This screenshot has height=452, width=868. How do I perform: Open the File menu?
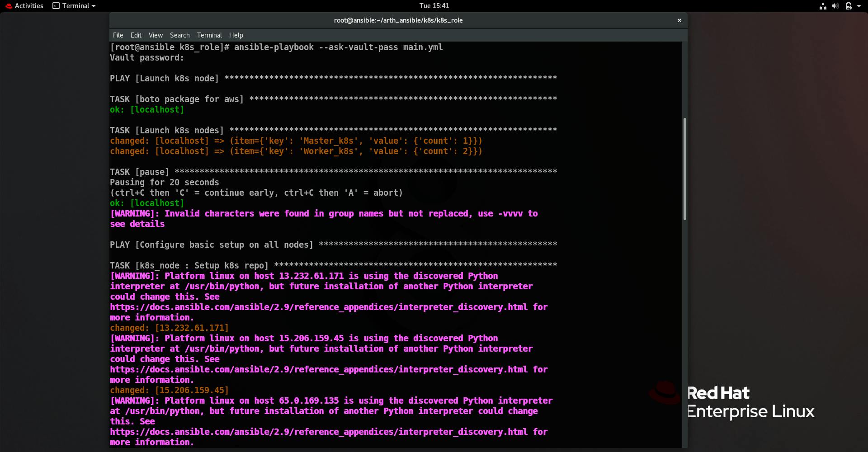click(118, 35)
